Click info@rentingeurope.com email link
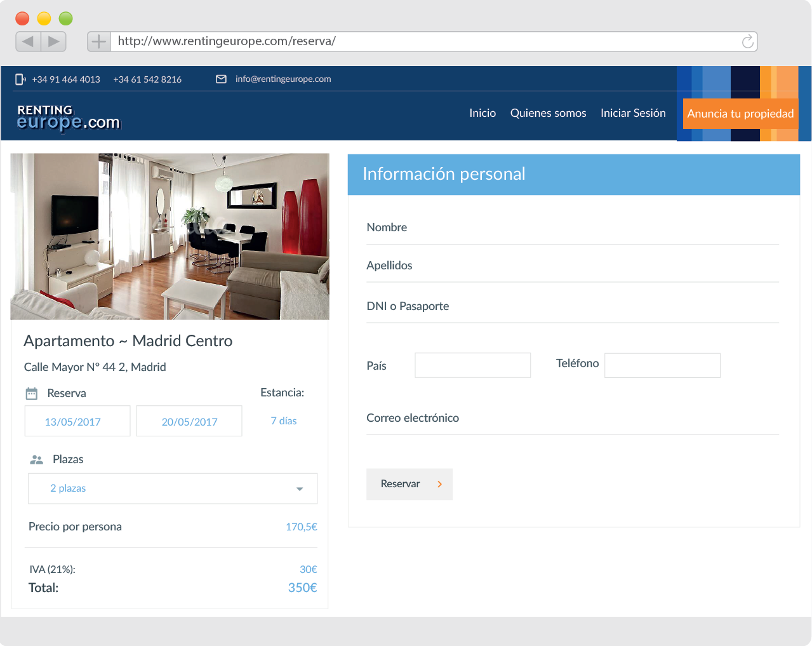The image size is (812, 646). [283, 79]
